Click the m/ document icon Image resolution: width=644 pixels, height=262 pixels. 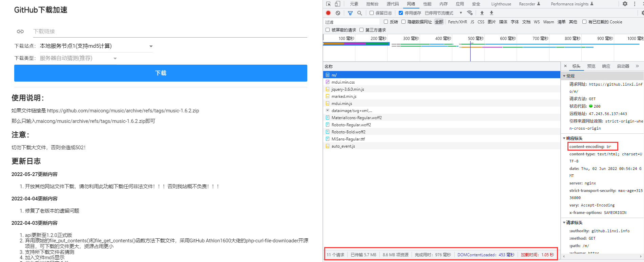(x=327, y=75)
